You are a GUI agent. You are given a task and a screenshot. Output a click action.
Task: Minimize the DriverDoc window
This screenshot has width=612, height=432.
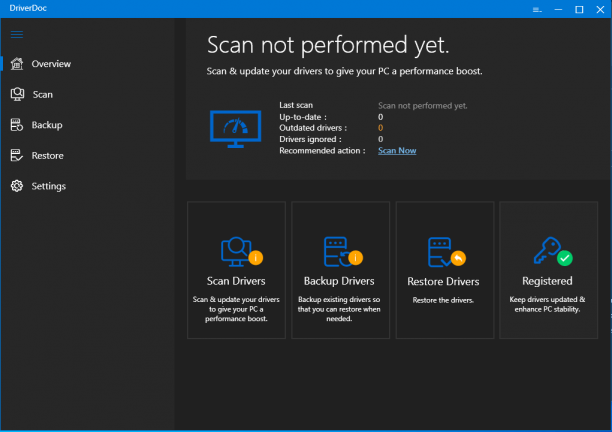point(558,9)
